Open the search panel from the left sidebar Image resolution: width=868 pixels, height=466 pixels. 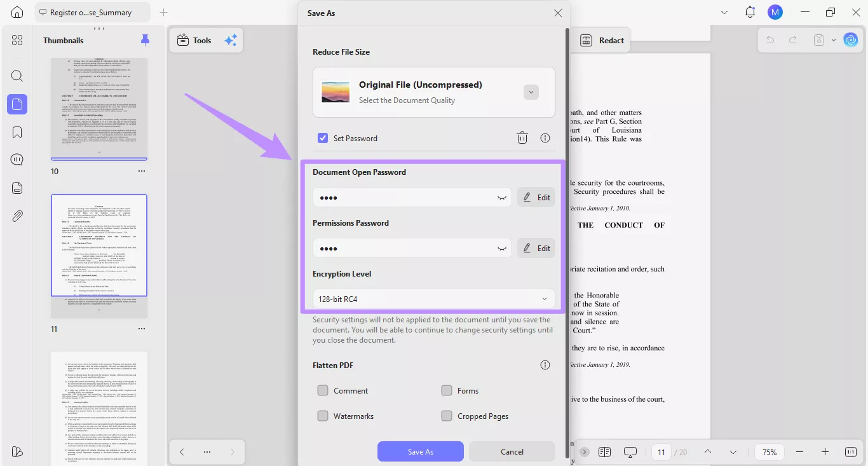tap(17, 76)
